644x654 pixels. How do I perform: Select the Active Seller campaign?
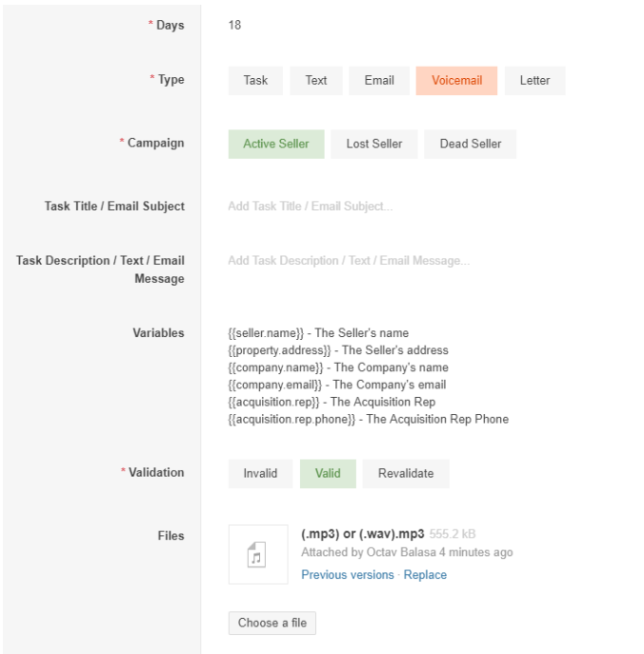(276, 144)
